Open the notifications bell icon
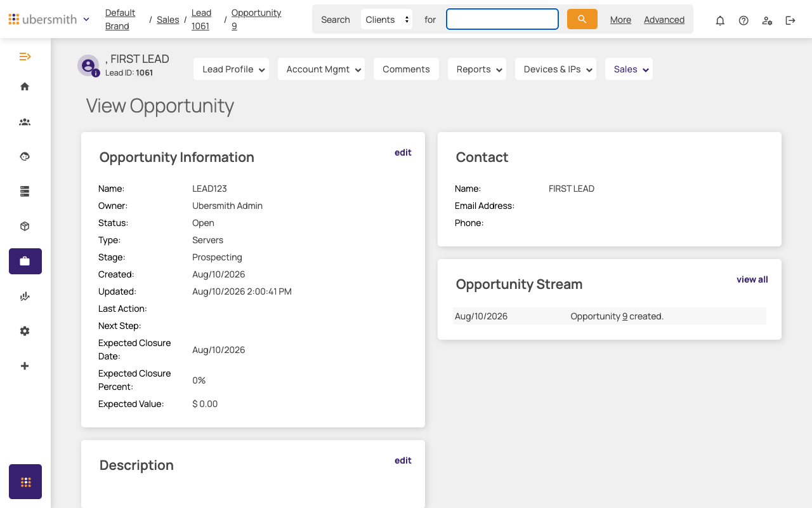The height and width of the screenshot is (508, 812). tap(720, 20)
